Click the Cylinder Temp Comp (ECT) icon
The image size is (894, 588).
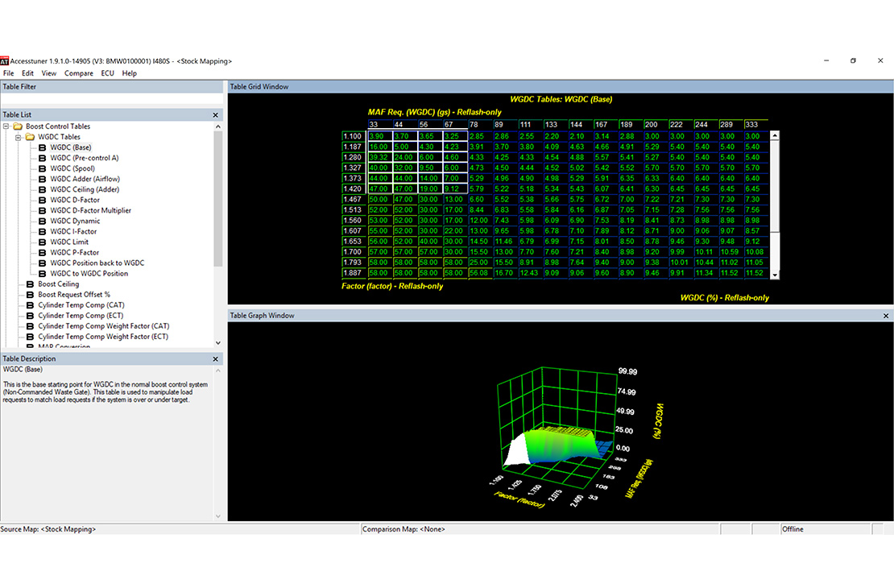coord(31,316)
